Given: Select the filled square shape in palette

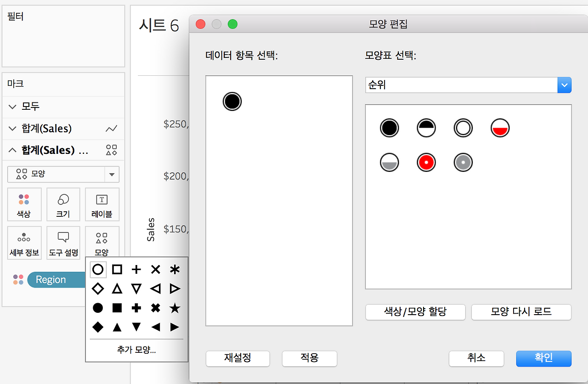Looking at the screenshot, I should point(117,308).
